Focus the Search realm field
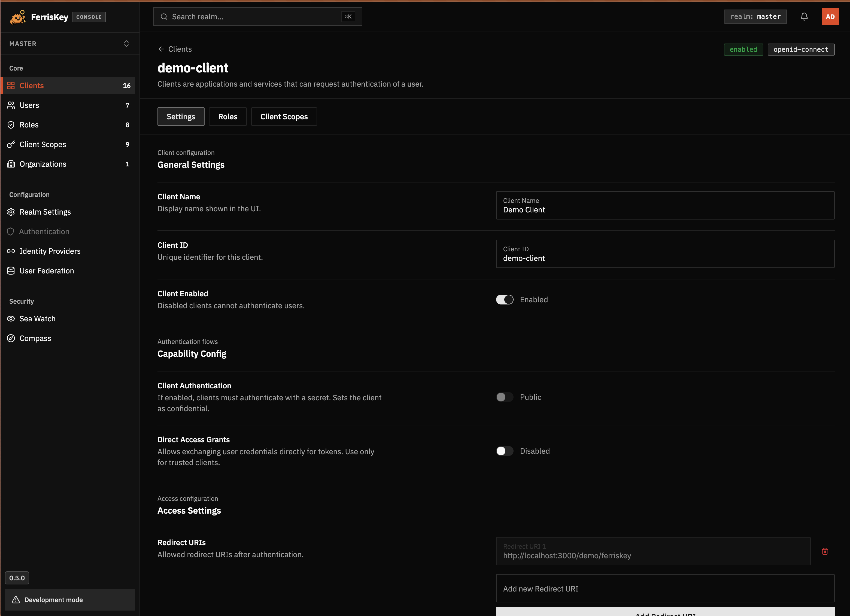Screen dimensions: 850x616 coord(257,17)
